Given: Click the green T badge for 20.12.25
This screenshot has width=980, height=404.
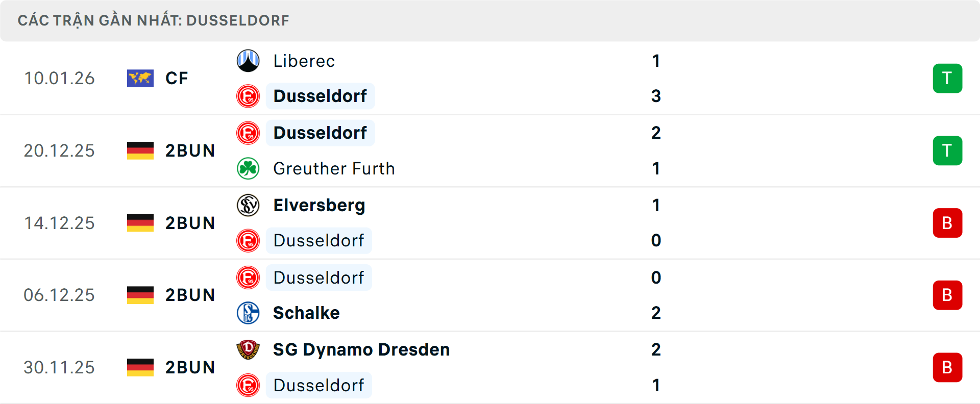Looking at the screenshot, I should tap(947, 150).
